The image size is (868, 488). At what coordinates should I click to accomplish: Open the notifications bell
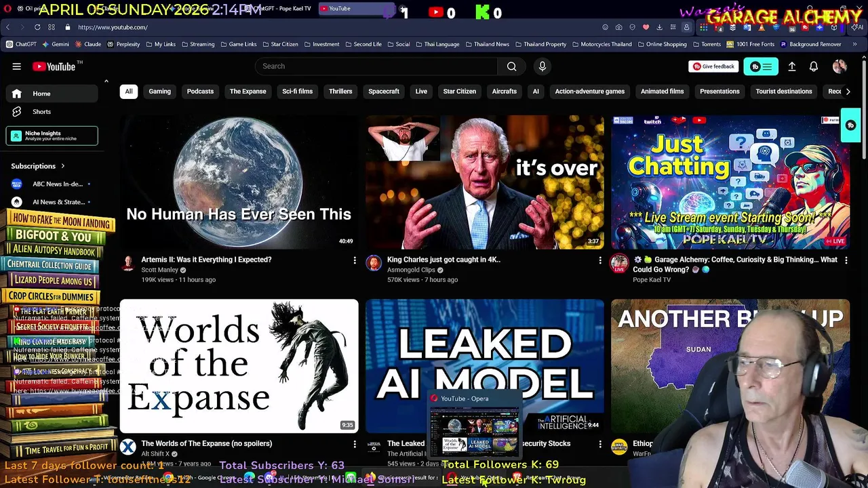tap(814, 66)
